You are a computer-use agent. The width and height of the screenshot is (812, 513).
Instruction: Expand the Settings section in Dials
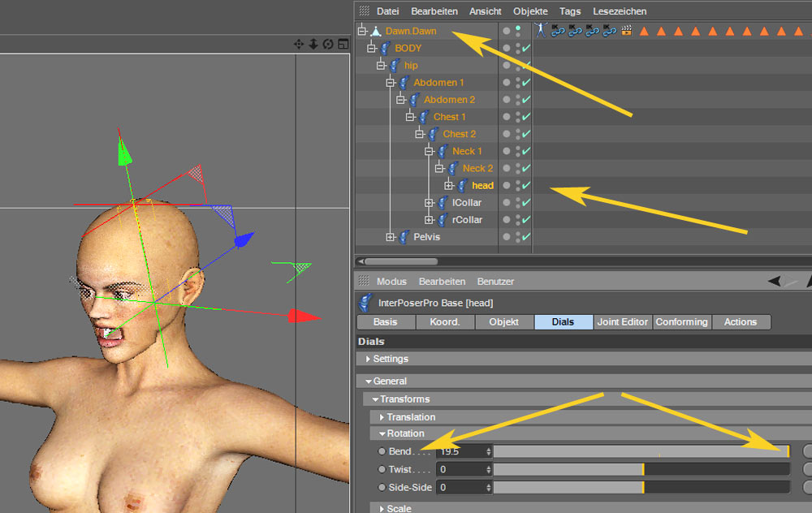click(x=368, y=359)
